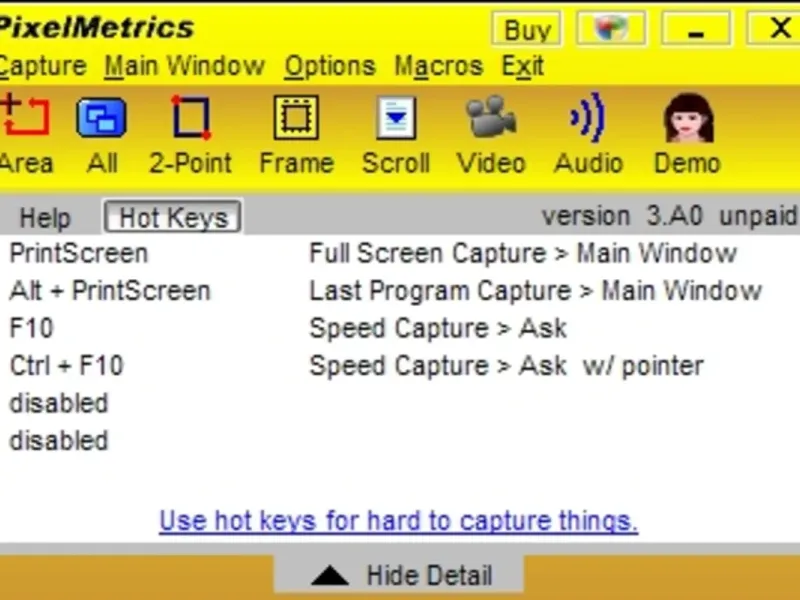800x600 pixels.
Task: Open the Demo with the woman icon
Action: click(x=687, y=134)
